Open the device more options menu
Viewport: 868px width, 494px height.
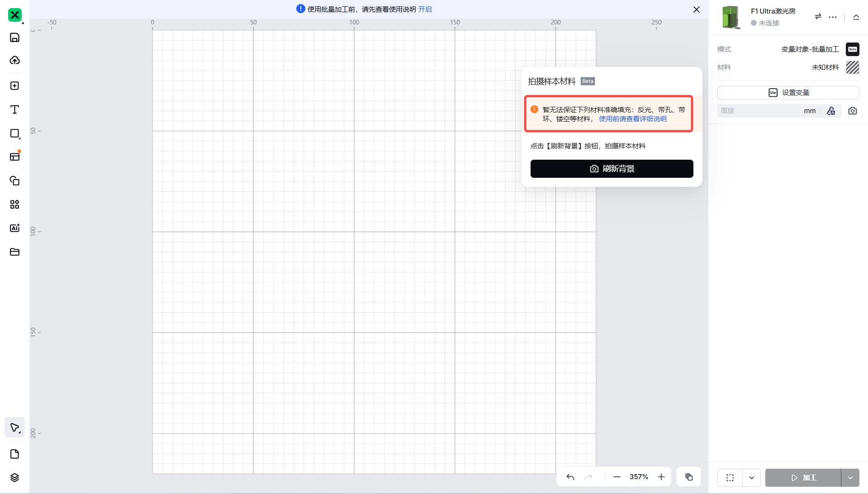832,17
